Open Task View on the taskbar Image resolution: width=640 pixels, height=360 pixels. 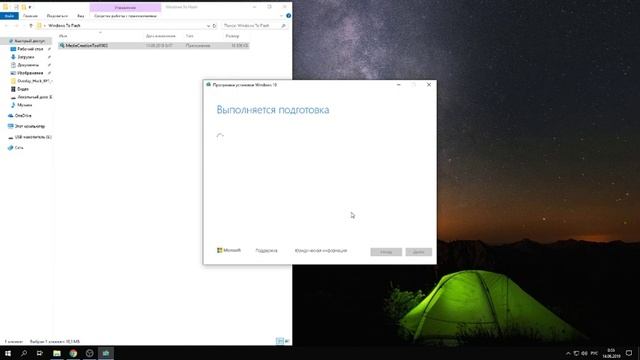[40, 353]
